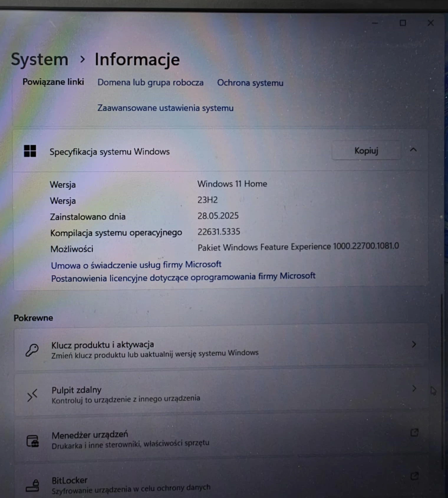Minimize the Settings window
Screen dimensions: 448x498
click(x=375, y=23)
